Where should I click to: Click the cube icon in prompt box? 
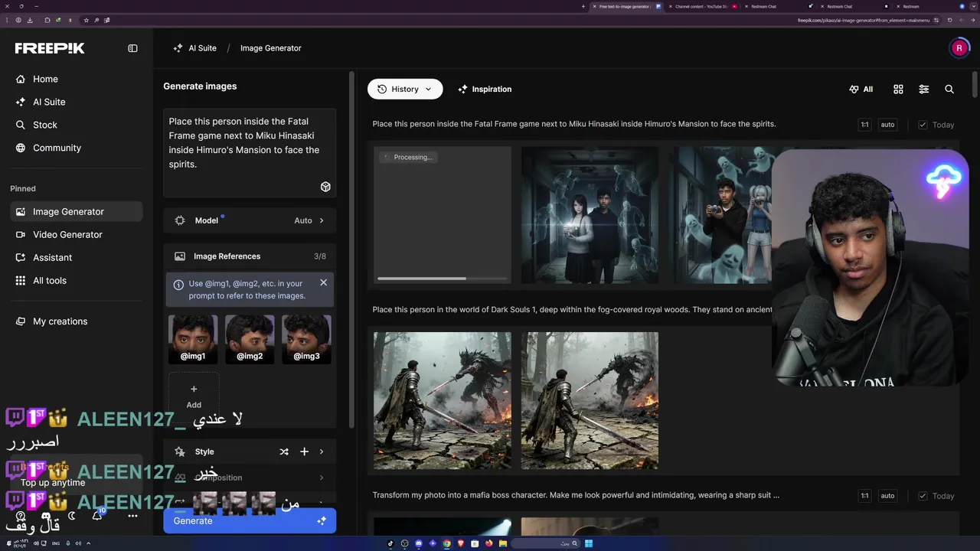pyautogui.click(x=325, y=187)
